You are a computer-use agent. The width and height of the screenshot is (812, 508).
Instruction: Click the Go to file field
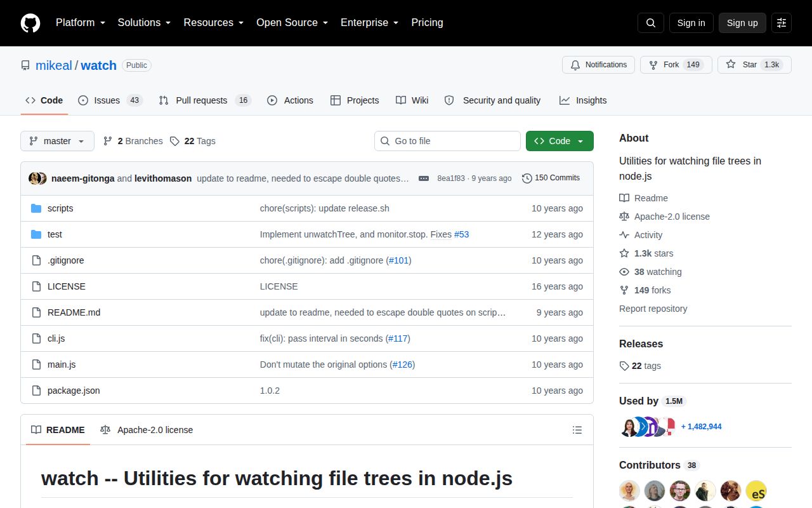(447, 141)
